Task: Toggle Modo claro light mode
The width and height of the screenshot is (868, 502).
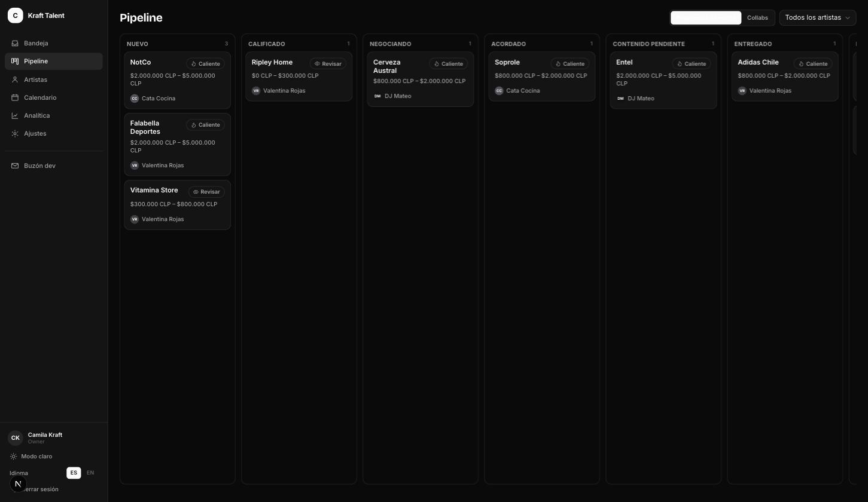Action: click(x=31, y=457)
